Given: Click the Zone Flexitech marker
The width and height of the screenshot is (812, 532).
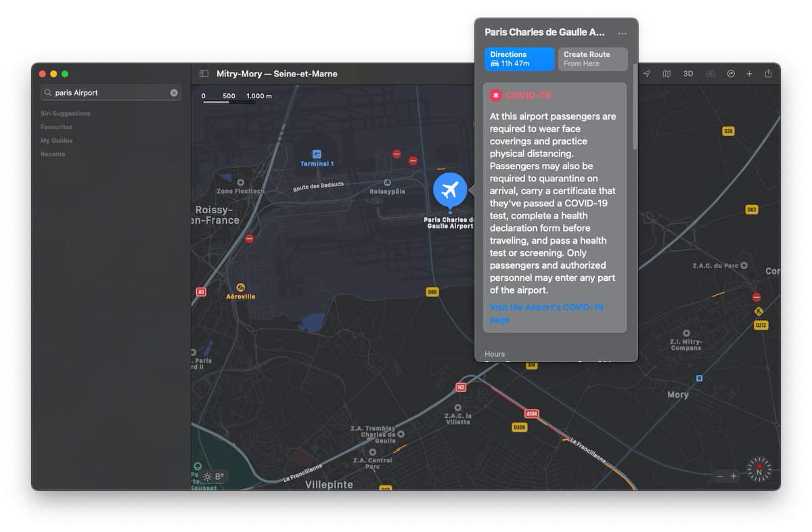Looking at the screenshot, I should [240, 183].
